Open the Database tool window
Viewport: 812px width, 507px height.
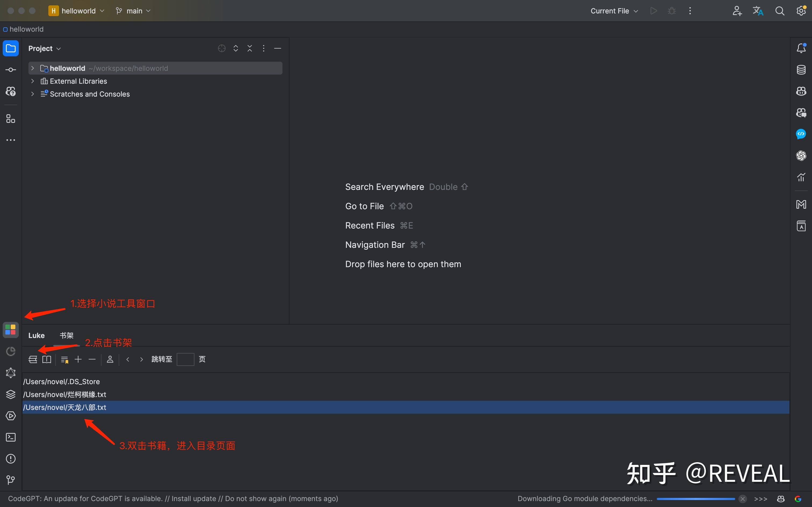(x=801, y=70)
